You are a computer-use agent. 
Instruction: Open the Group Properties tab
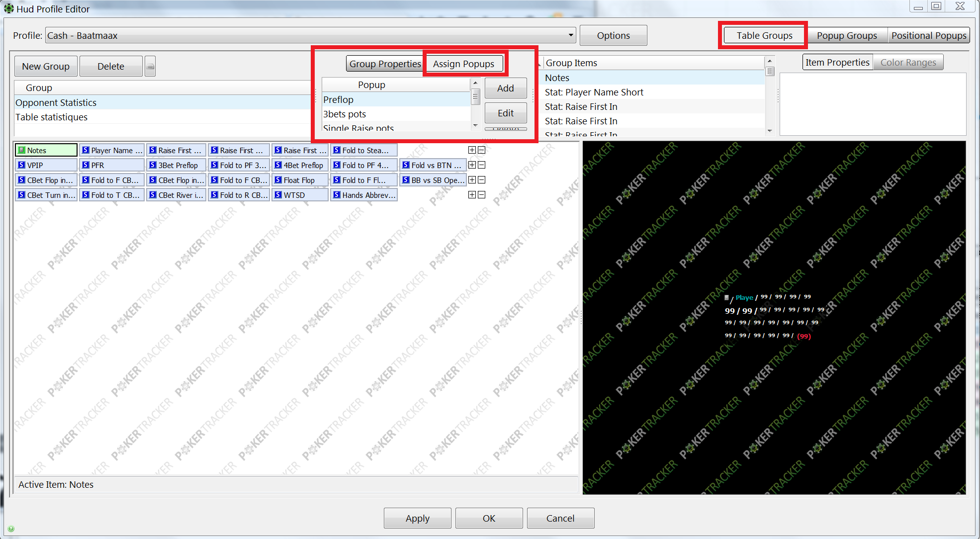pyautogui.click(x=385, y=64)
